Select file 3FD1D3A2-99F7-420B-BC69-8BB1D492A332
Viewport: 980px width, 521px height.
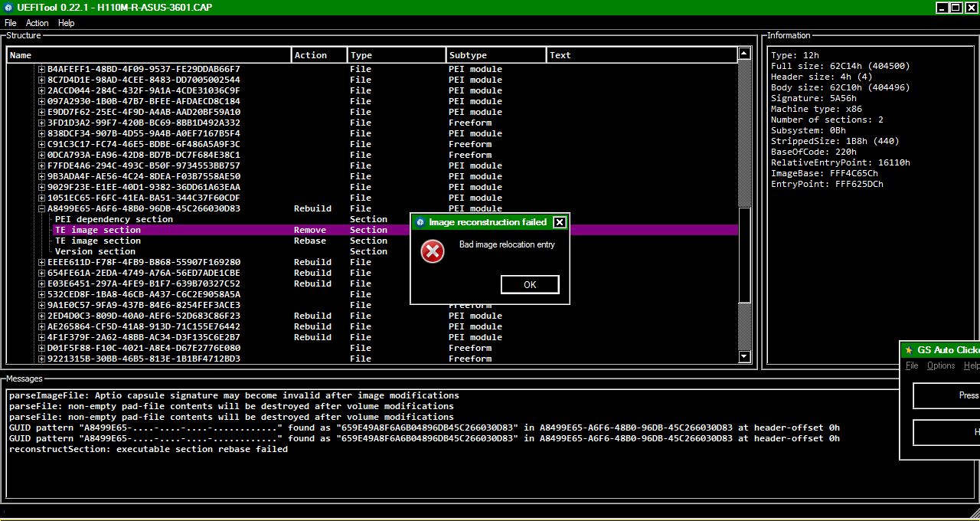tap(144, 123)
